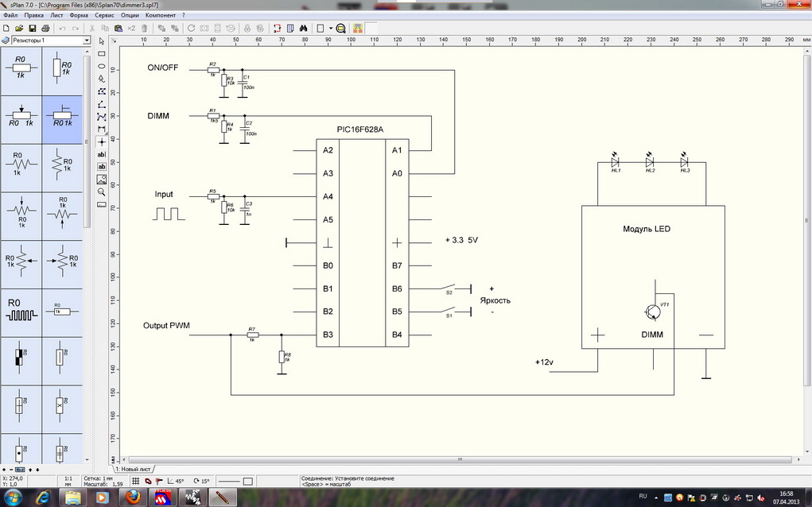The image size is (812, 507).
Task: Select the ellipse drawing tool
Action: click(102, 67)
